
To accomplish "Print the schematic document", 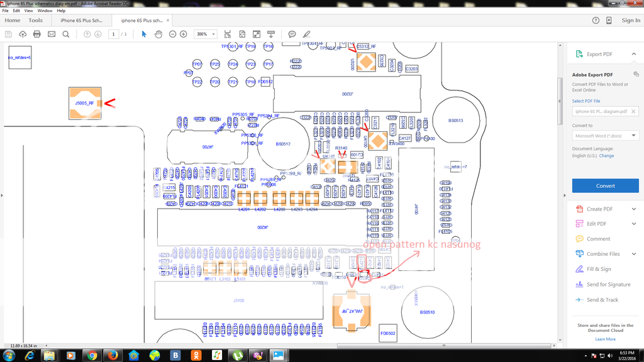I will (x=36, y=35).
